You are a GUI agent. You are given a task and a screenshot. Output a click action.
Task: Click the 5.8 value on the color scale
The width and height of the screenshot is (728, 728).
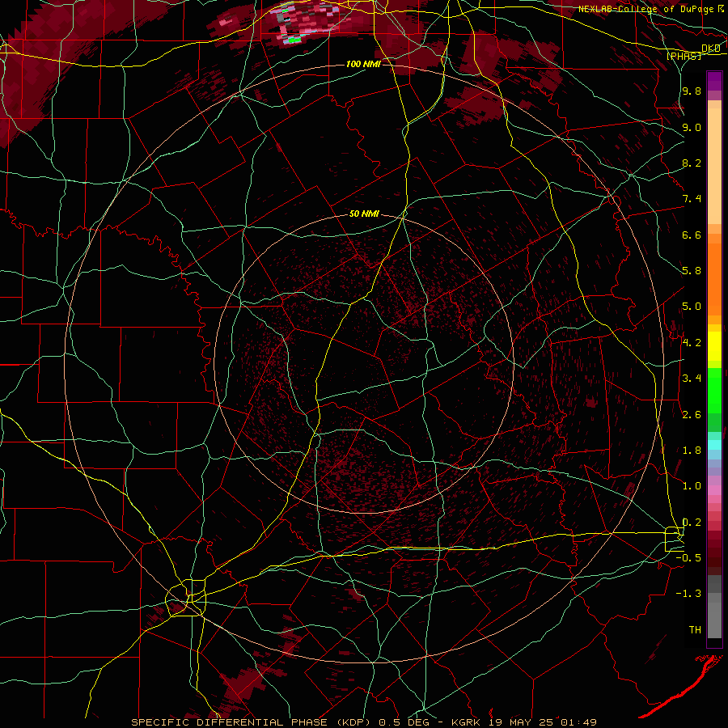[x=692, y=271]
